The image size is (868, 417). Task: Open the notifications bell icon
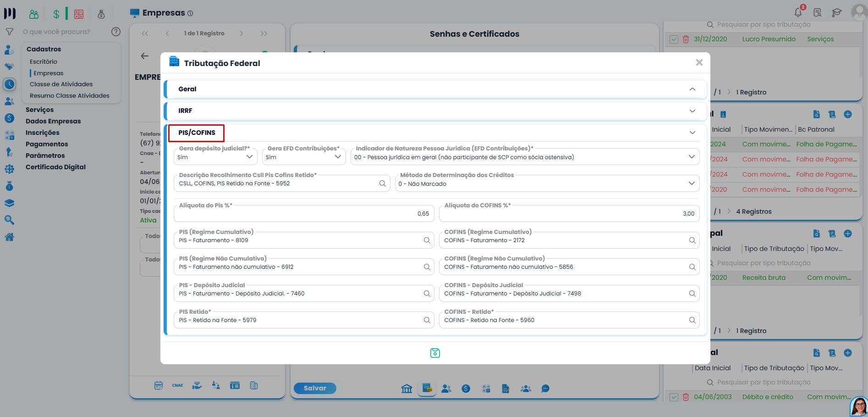(x=798, y=12)
